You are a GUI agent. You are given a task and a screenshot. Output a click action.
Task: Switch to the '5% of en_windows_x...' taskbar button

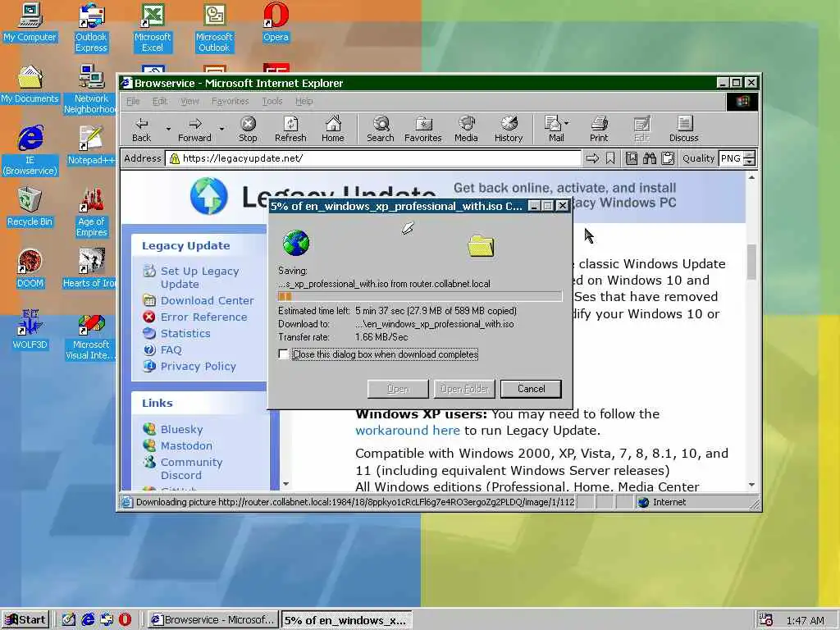(347, 620)
